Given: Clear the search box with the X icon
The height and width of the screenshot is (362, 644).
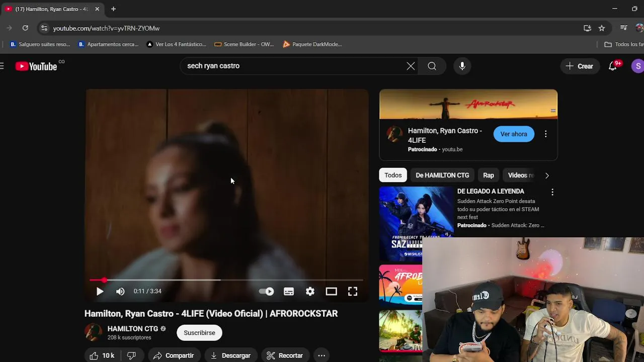Looking at the screenshot, I should pos(411,66).
